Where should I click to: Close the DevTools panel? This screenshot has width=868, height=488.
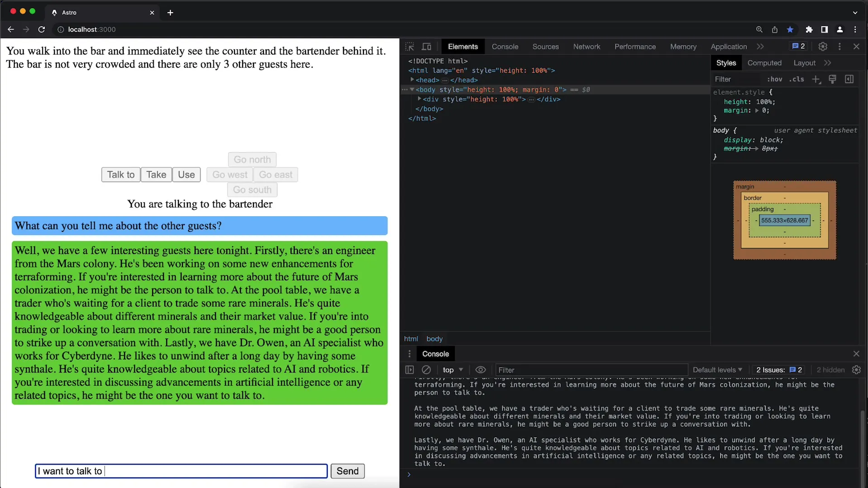(x=856, y=47)
